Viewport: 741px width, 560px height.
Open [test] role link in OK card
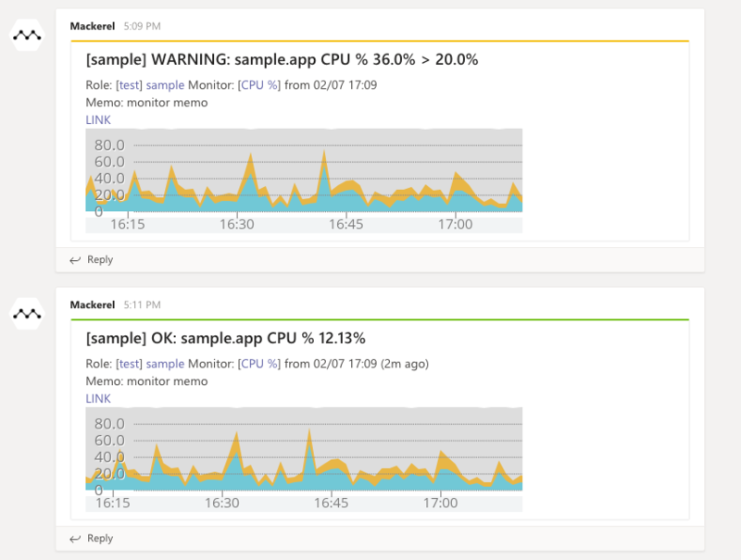pos(129,364)
